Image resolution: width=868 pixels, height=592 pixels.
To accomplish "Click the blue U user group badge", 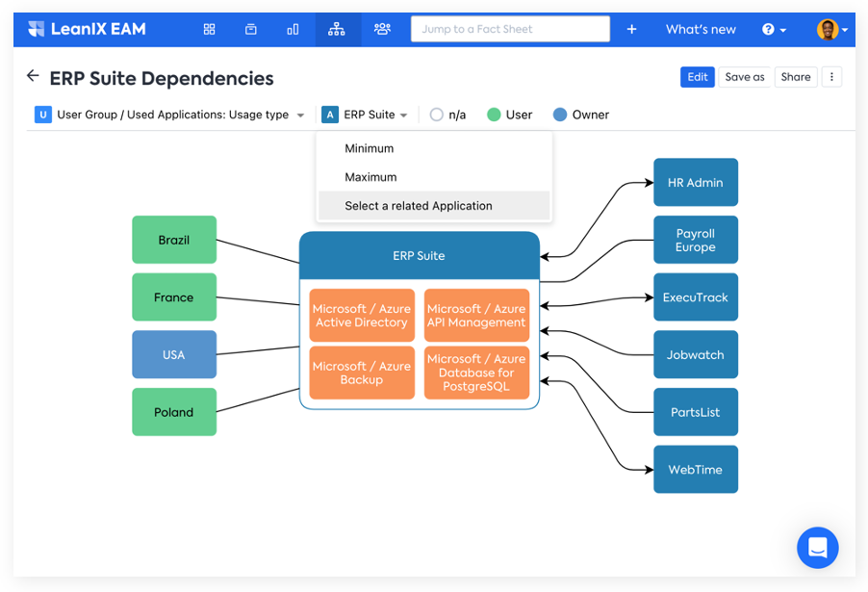I will [x=42, y=115].
